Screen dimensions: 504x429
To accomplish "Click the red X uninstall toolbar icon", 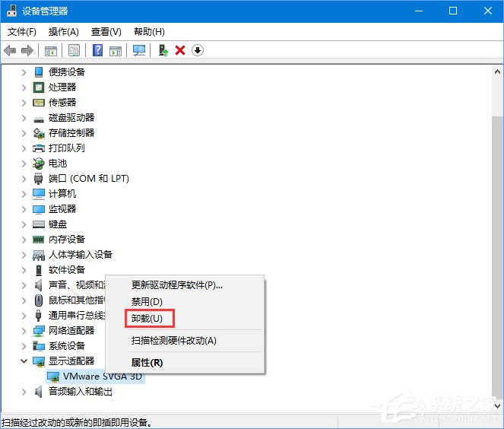I will coord(180,50).
